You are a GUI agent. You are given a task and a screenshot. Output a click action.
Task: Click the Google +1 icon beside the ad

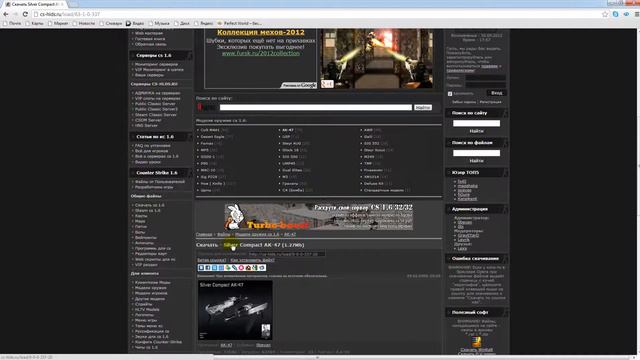[327, 84]
